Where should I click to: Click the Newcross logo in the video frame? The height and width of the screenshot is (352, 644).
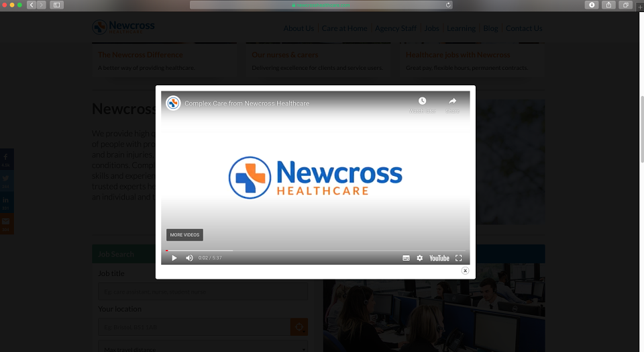click(x=315, y=177)
